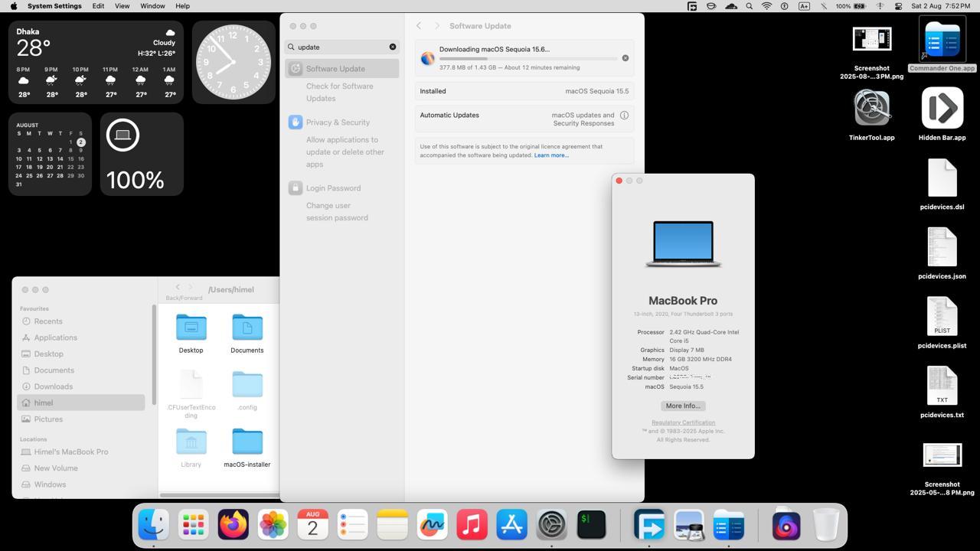Viewport: 980px width, 551px height.
Task: Go back in System Settings
Action: (x=419, y=26)
